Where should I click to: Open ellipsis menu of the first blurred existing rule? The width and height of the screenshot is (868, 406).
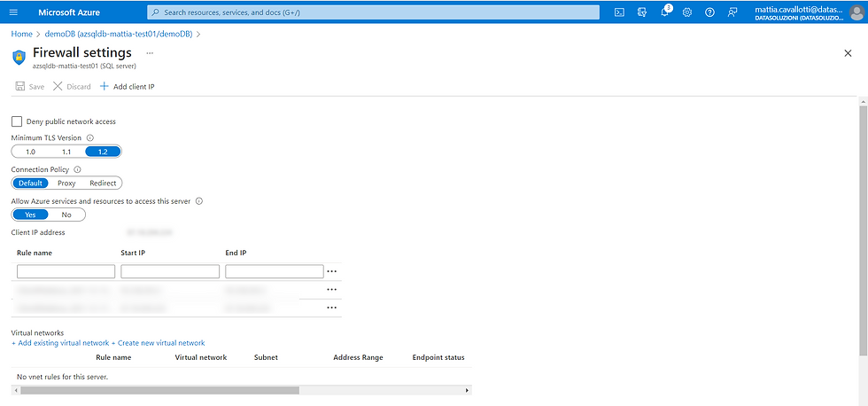(331, 290)
